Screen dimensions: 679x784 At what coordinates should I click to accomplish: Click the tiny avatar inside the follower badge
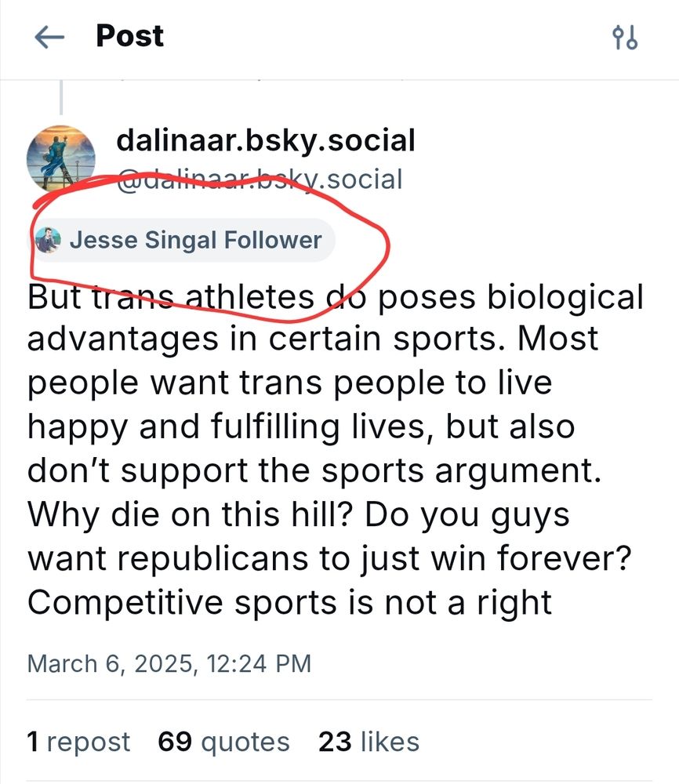(x=50, y=240)
